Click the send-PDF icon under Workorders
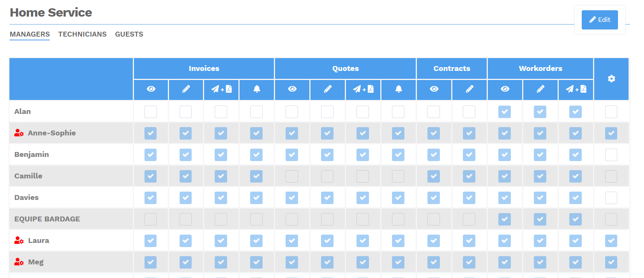 point(575,89)
